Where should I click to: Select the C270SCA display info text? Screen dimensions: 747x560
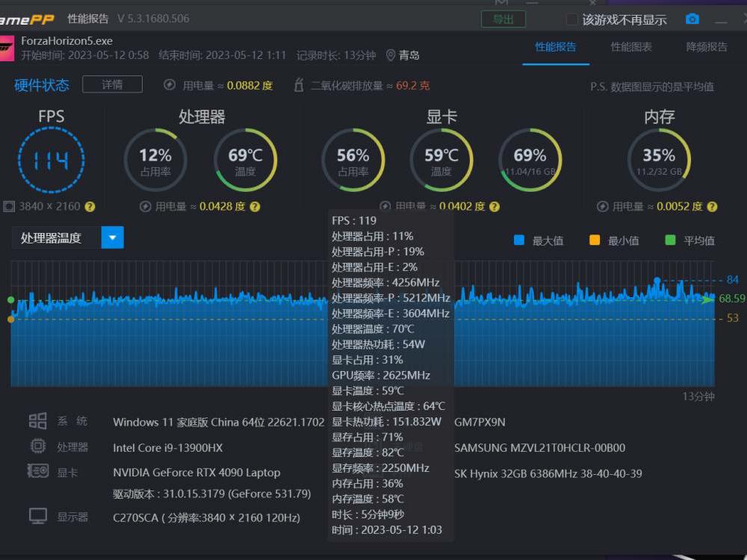tap(206, 517)
